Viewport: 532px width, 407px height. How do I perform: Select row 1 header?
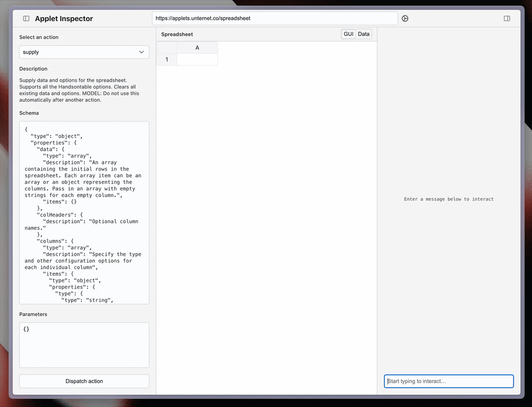pyautogui.click(x=167, y=59)
